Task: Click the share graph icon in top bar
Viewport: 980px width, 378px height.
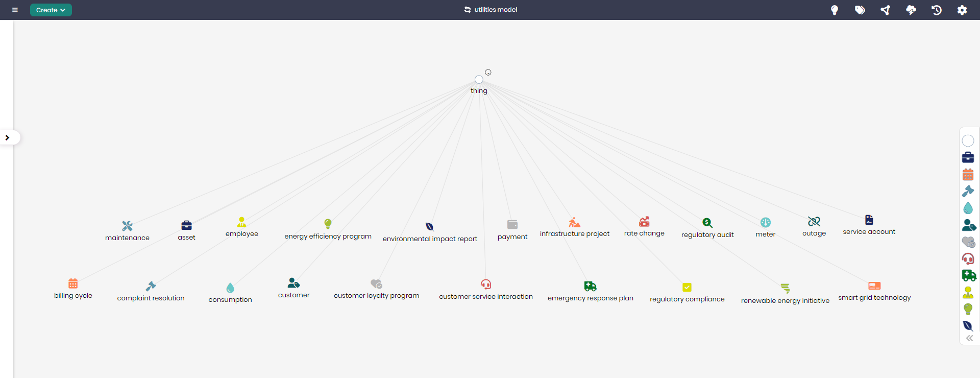Action: coord(886,10)
